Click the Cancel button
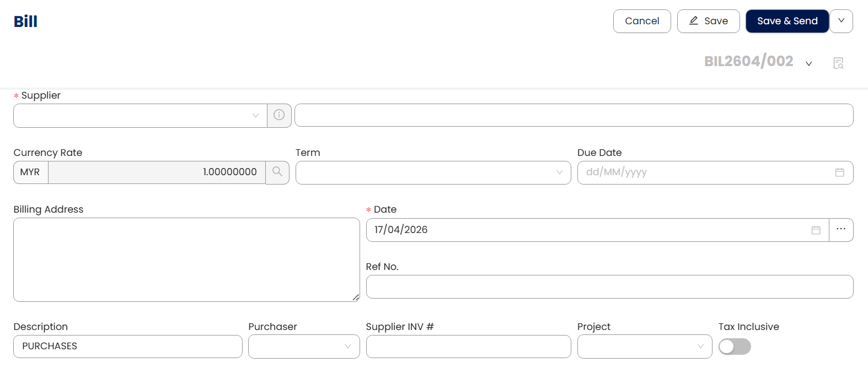This screenshot has height=368, width=868. click(x=641, y=21)
